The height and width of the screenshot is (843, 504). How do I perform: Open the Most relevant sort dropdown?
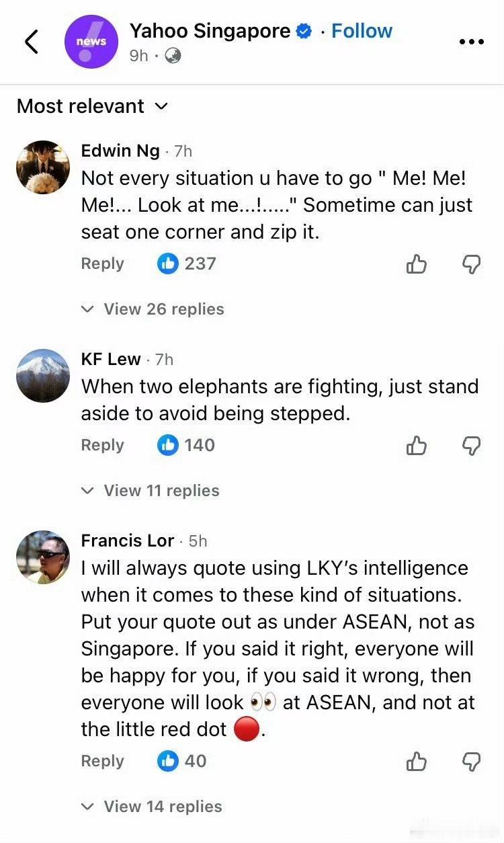pos(92,106)
